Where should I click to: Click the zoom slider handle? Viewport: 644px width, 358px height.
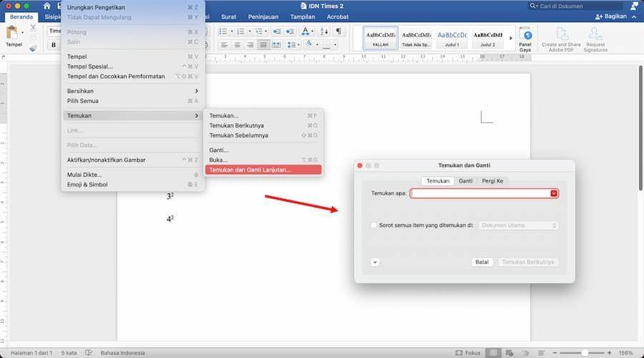pyautogui.click(x=585, y=353)
